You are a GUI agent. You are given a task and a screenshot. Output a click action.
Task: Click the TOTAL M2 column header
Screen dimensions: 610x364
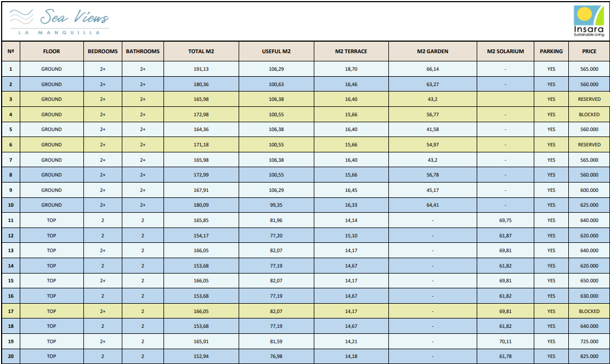[201, 52]
